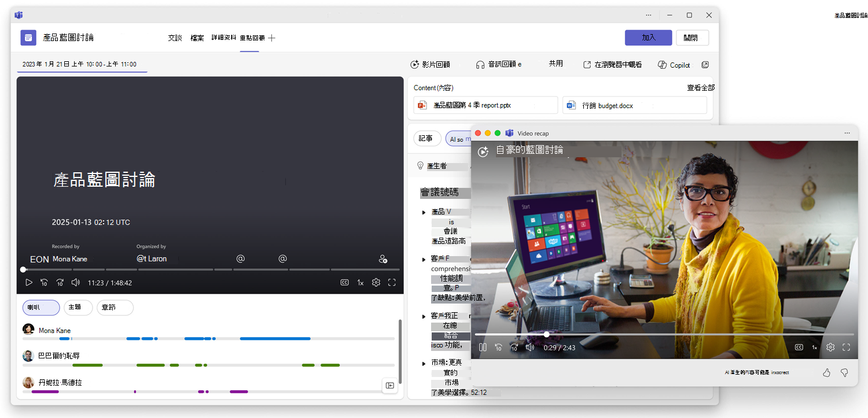Click 查看全部 to see all content
Screen dimensions: 868x418
click(700, 88)
